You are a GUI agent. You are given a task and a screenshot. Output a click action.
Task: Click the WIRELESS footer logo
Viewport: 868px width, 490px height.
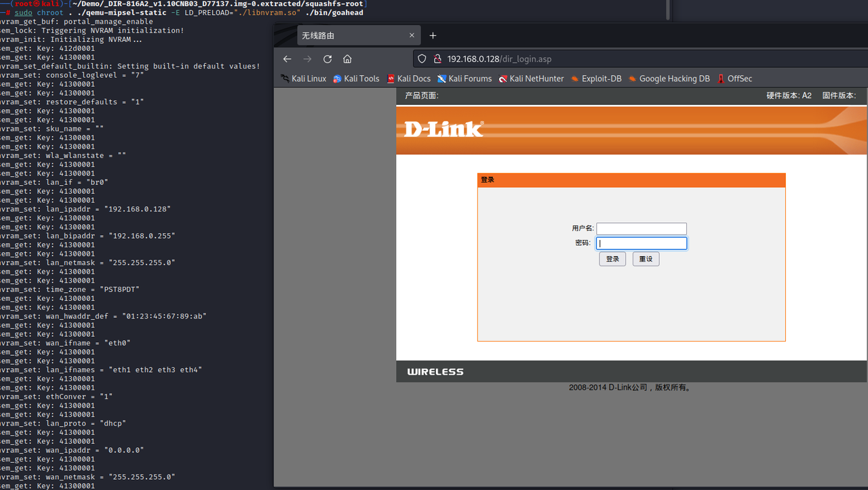click(x=435, y=371)
